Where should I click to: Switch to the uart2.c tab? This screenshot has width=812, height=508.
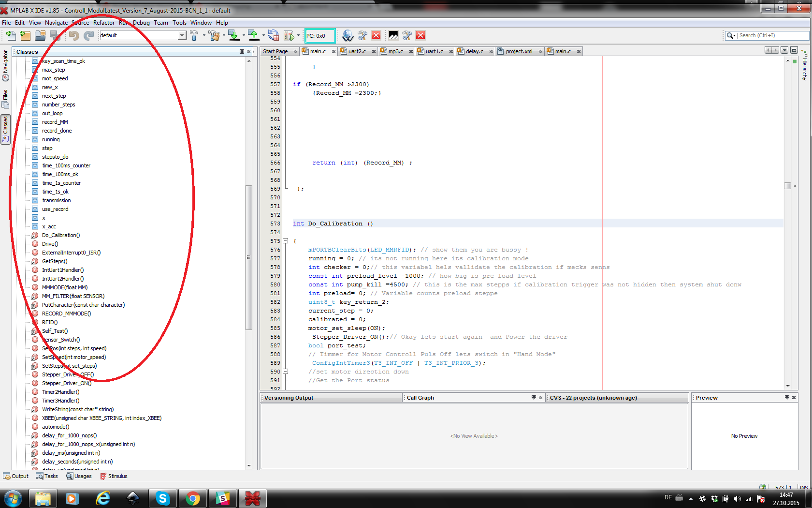coord(357,51)
